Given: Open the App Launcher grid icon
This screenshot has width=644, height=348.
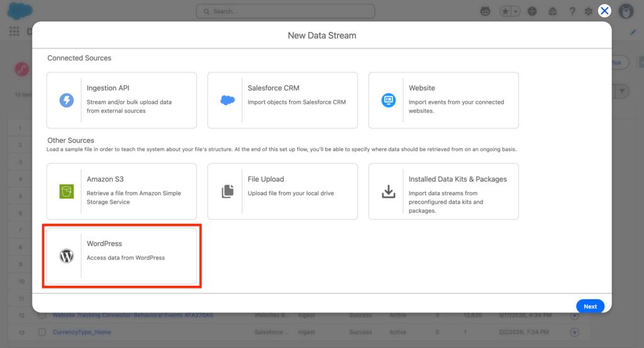Looking at the screenshot, I should point(14,31).
